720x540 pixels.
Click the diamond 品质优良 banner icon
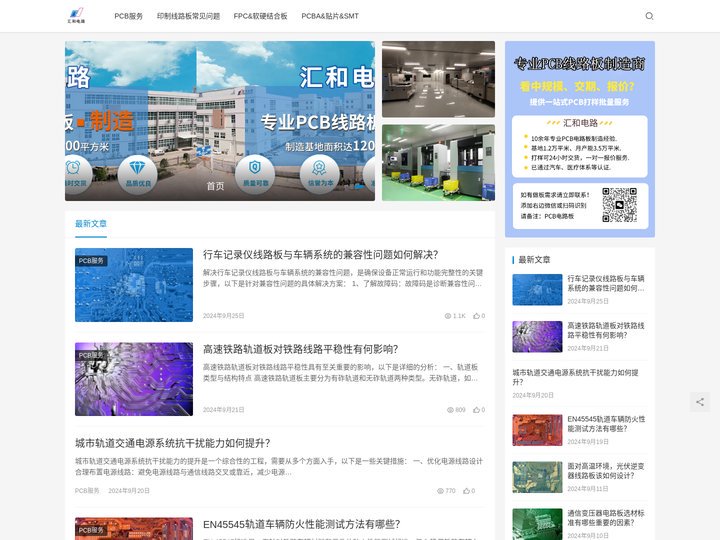137,174
